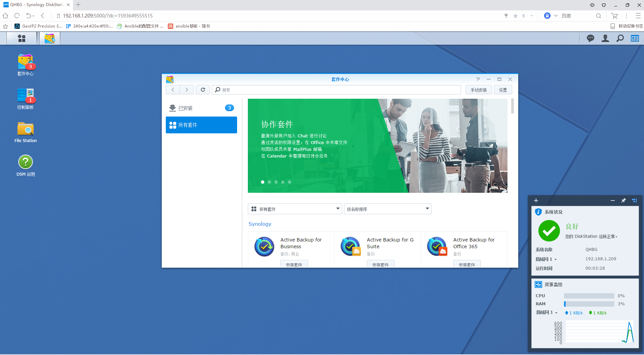Toggle the widgets panel icon in taskbar
This screenshot has width=644, height=355.
pyautogui.click(x=635, y=38)
